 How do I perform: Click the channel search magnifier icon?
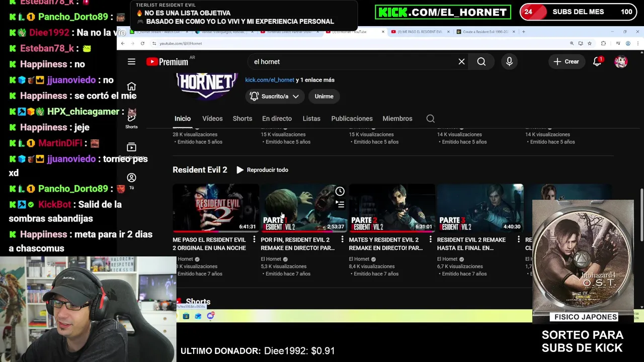point(431,119)
